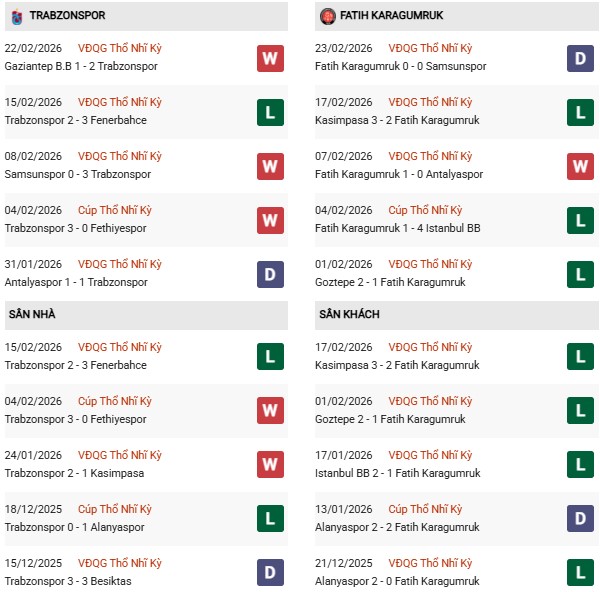Click the D badge for Alanyaspor 2 - 2 Karagumruk
The image size is (600, 592).
pyautogui.click(x=580, y=519)
